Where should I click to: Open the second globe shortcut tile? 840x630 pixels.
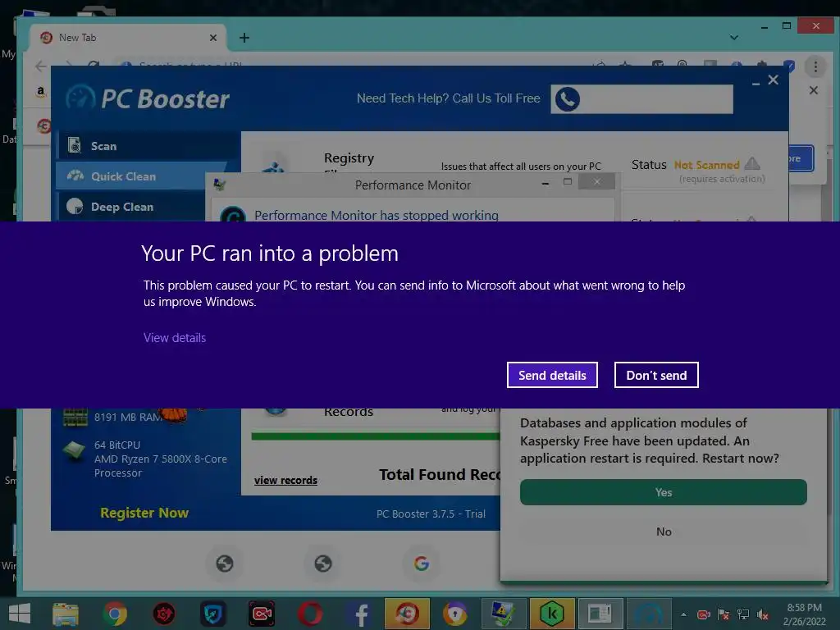(323, 563)
